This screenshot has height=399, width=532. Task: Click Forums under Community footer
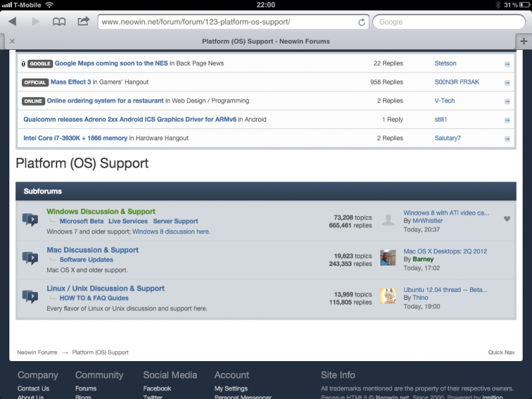tap(86, 388)
